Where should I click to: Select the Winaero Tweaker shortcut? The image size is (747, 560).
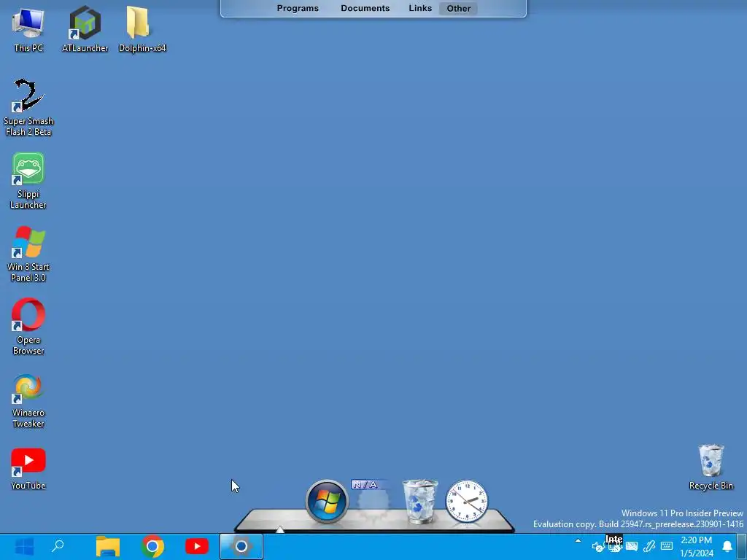28,400
